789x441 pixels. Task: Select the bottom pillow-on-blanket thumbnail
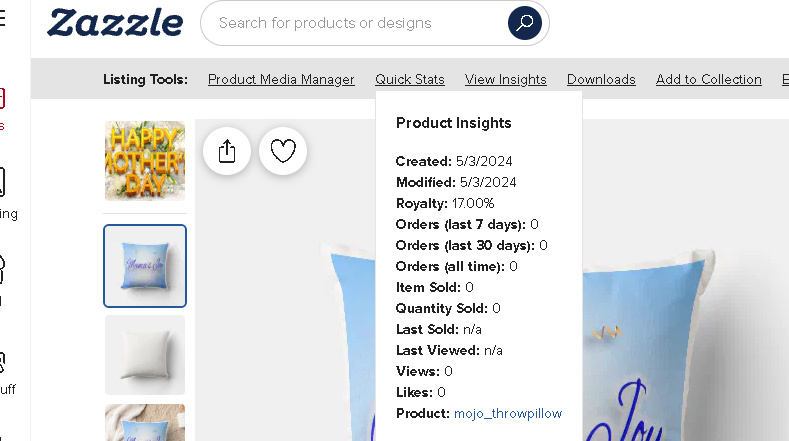[145, 422]
